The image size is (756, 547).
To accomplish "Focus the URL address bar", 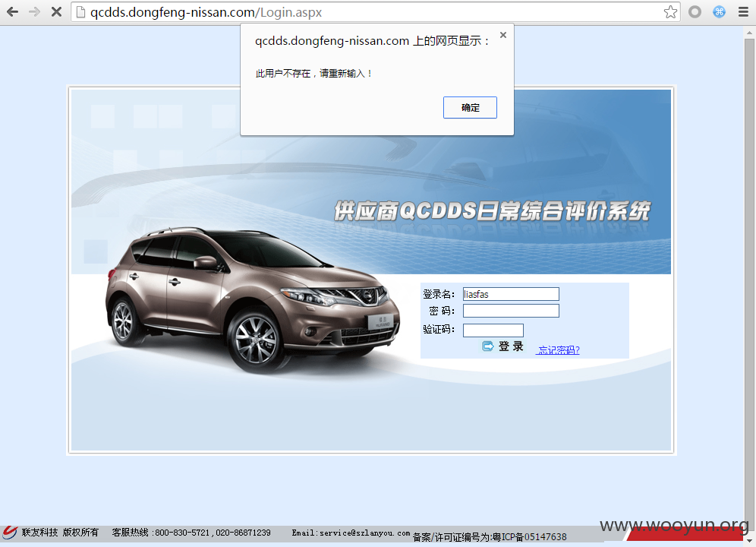I will pyautogui.click(x=376, y=12).
